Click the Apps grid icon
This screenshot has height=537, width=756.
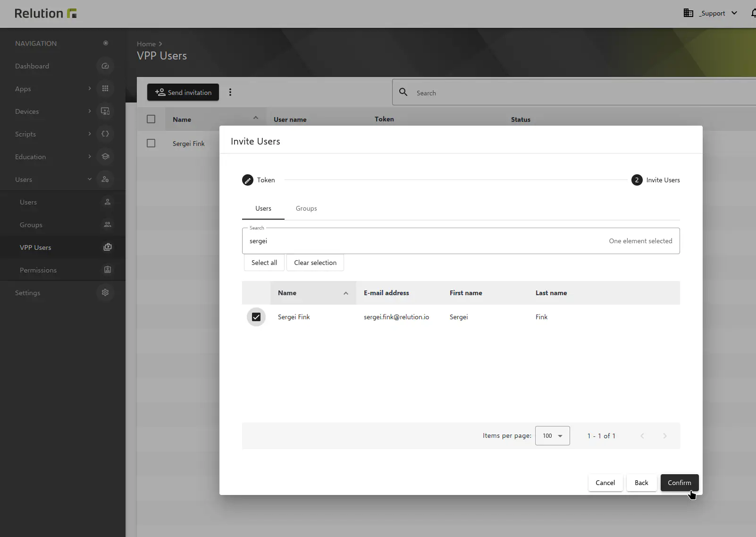pyautogui.click(x=105, y=89)
